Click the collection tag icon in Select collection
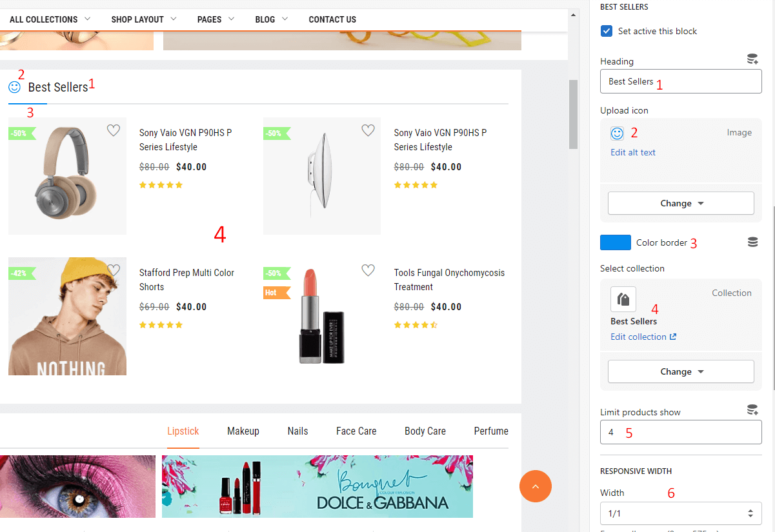The image size is (775, 532). click(623, 299)
